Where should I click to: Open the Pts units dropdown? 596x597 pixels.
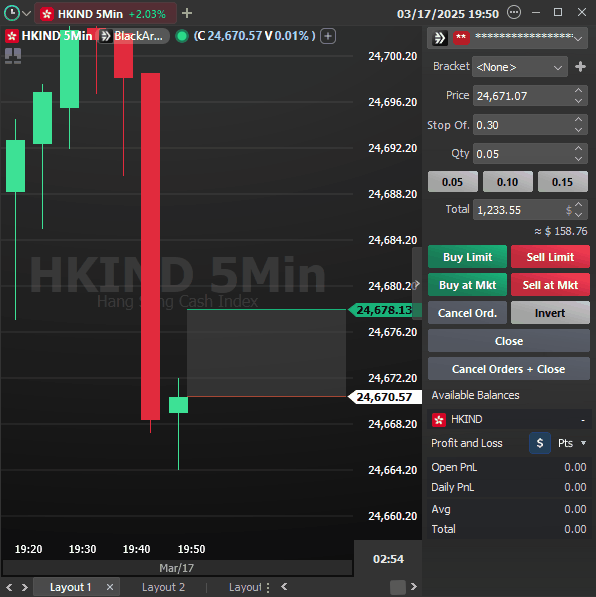tap(572, 443)
